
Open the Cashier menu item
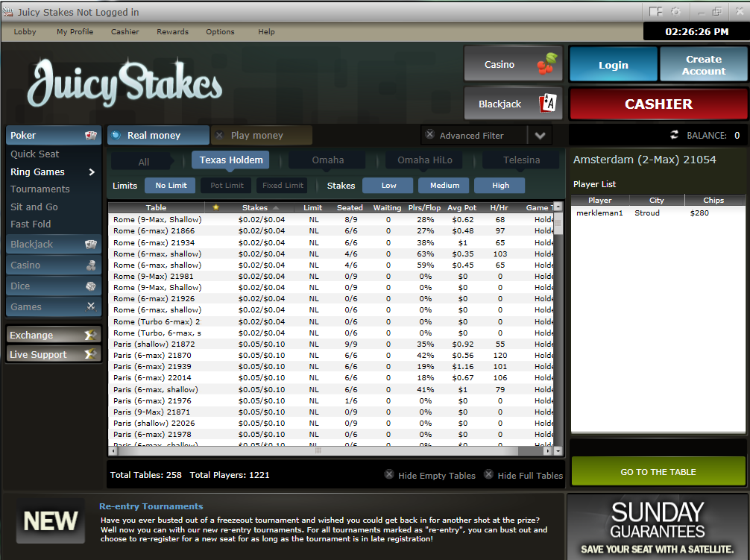[125, 31]
